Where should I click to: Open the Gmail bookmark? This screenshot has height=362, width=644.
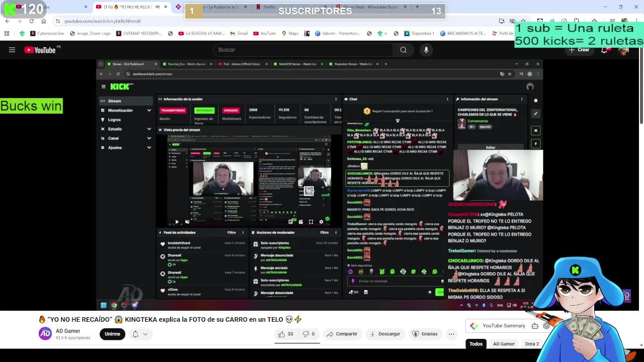click(x=239, y=34)
